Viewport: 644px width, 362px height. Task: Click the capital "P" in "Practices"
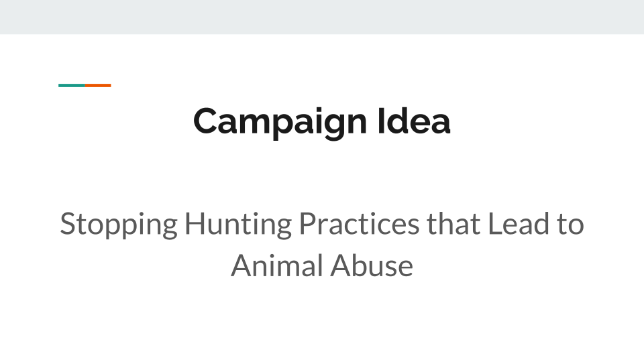point(309,224)
